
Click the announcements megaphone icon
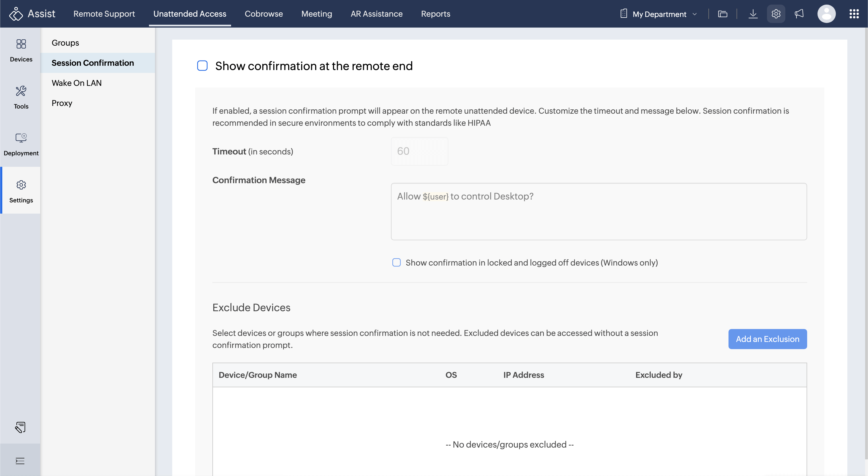pos(799,14)
